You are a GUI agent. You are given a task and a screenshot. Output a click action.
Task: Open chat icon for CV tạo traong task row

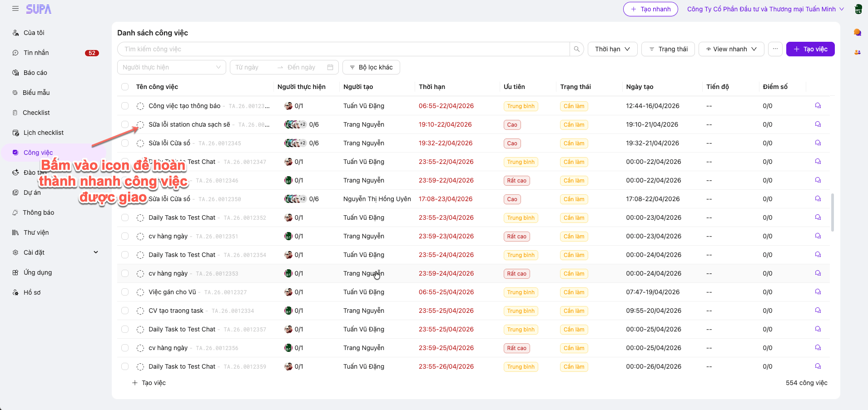(x=818, y=311)
